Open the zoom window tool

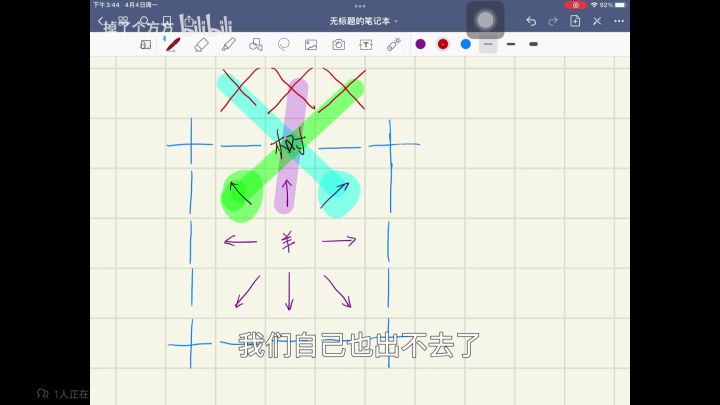[146, 45]
